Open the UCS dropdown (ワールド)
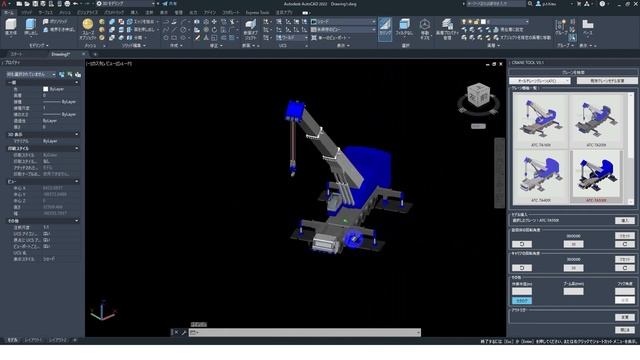The image size is (640, 360). [292, 38]
